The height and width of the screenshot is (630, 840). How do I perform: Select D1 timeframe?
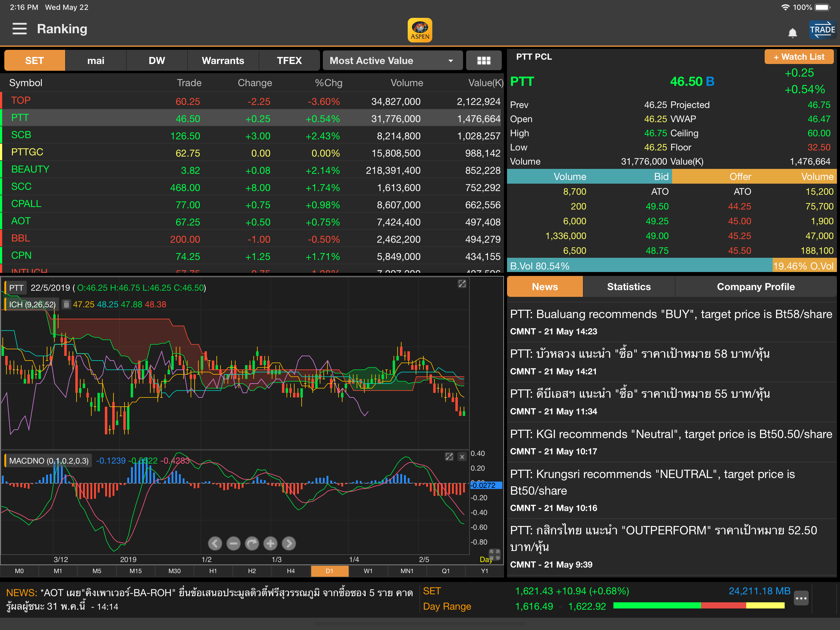[x=330, y=571]
